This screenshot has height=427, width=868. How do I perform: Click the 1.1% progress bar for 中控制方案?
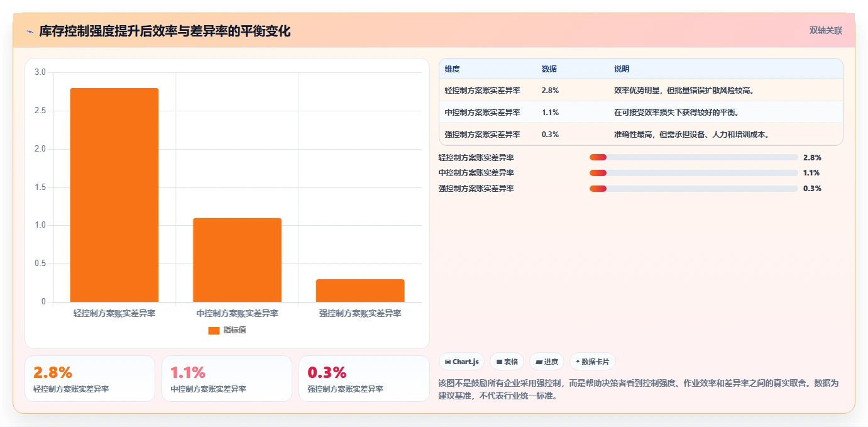pyautogui.click(x=694, y=173)
